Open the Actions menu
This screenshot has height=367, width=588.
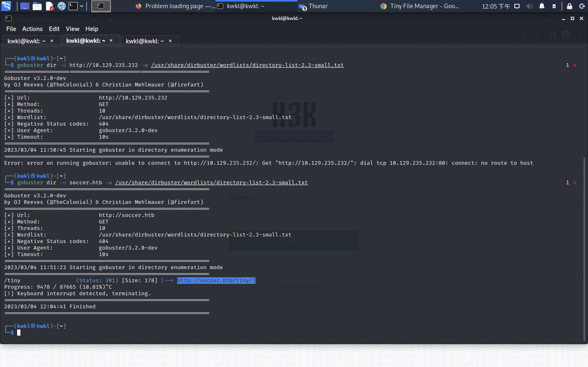(32, 29)
